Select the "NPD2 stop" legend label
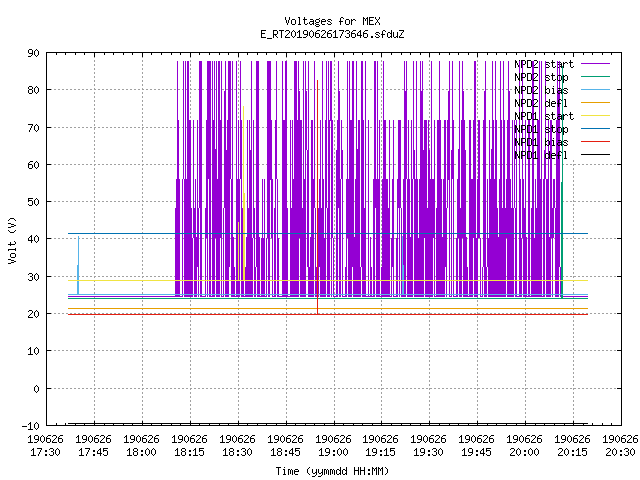Viewport: 640px width, 480px height. [x=541, y=77]
